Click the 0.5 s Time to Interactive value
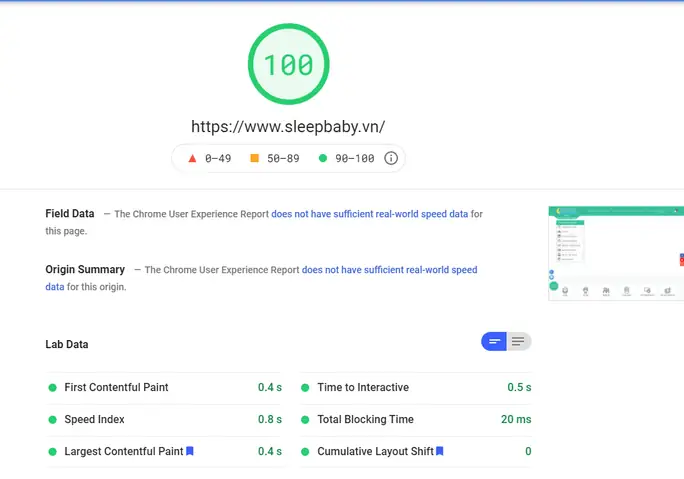This screenshot has width=684, height=479. tap(519, 387)
